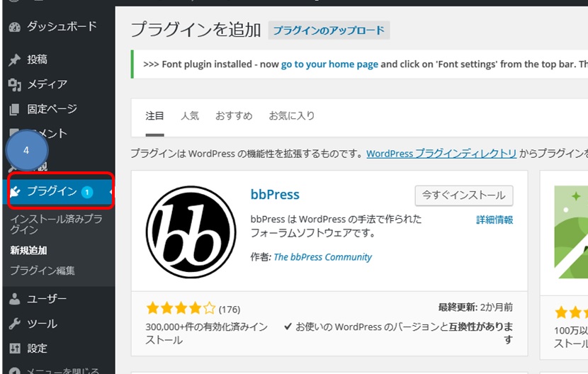Click the Media library icon
Image resolution: width=588 pixels, height=374 pixels.
tap(15, 84)
